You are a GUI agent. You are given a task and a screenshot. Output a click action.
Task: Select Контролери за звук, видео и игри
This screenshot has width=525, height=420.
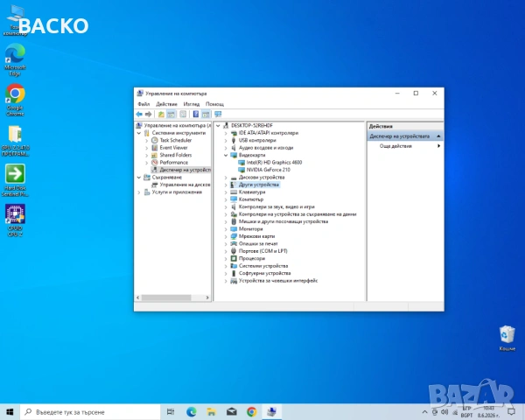[276, 206]
